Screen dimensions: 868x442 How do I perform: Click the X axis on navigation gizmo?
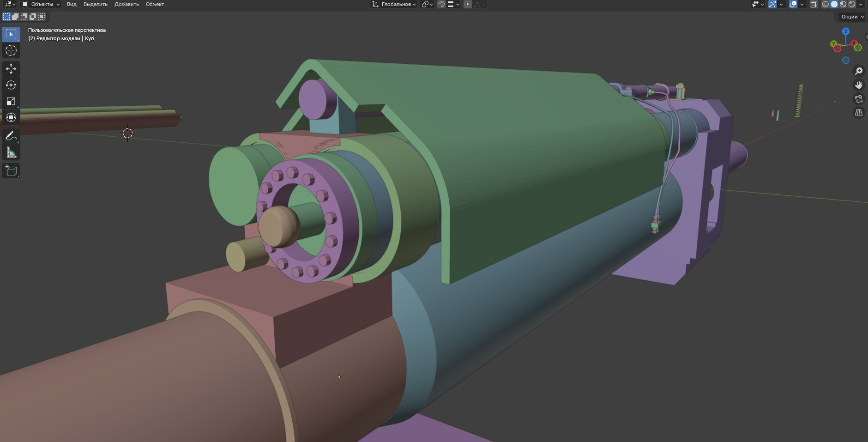854,43
